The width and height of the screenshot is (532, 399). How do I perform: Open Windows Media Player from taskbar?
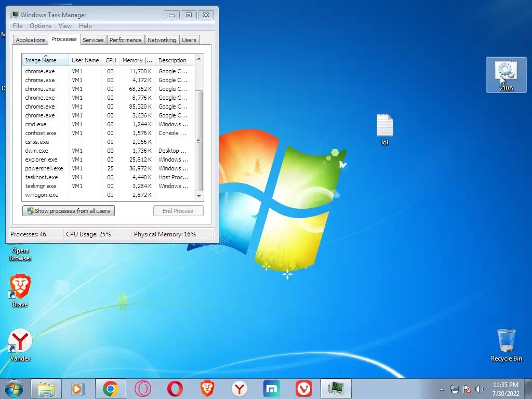(78, 389)
